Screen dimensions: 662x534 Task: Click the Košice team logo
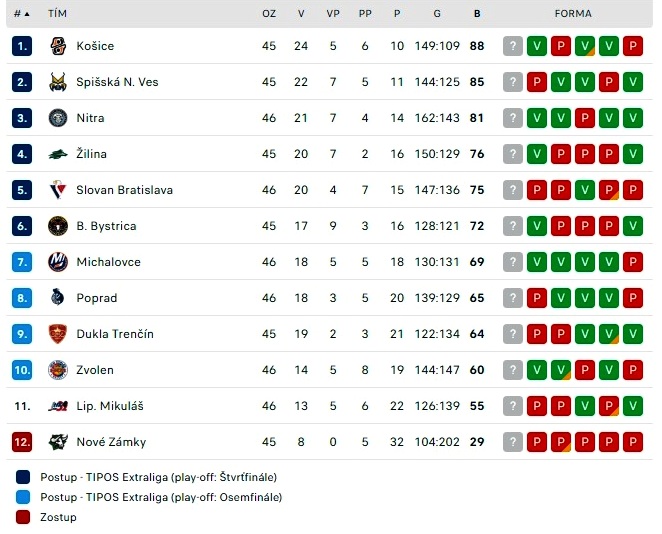coord(58,46)
